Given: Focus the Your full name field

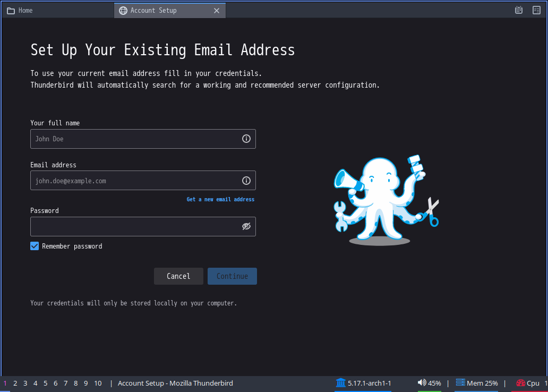Looking at the screenshot, I should pos(143,139).
